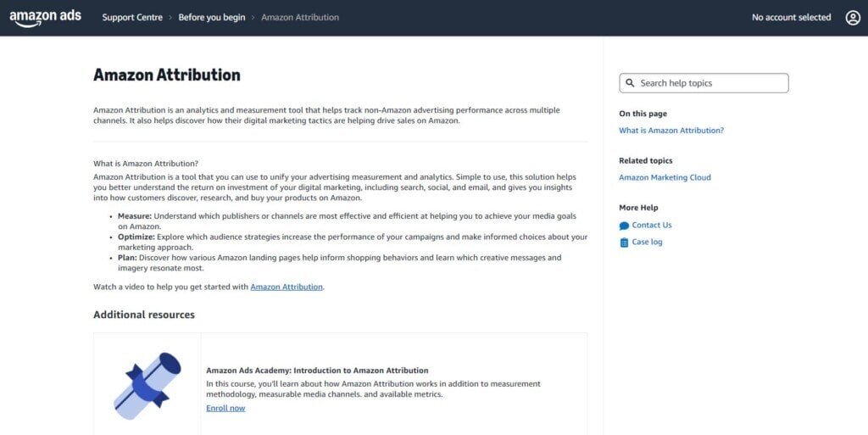The width and height of the screenshot is (868, 435).
Task: Go to Support Centre breadcrumb
Action: 132,17
